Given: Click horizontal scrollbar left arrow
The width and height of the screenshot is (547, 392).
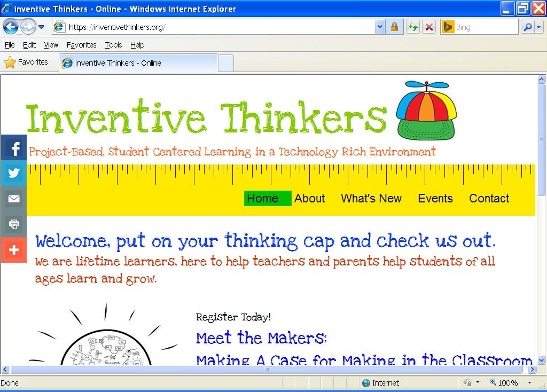Looking at the screenshot, I should (5, 369).
